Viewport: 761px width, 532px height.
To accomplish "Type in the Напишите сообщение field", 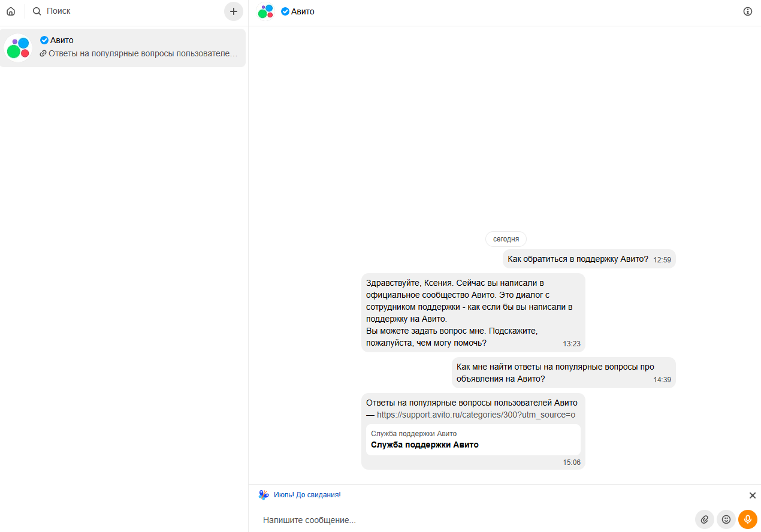I will 467,520.
